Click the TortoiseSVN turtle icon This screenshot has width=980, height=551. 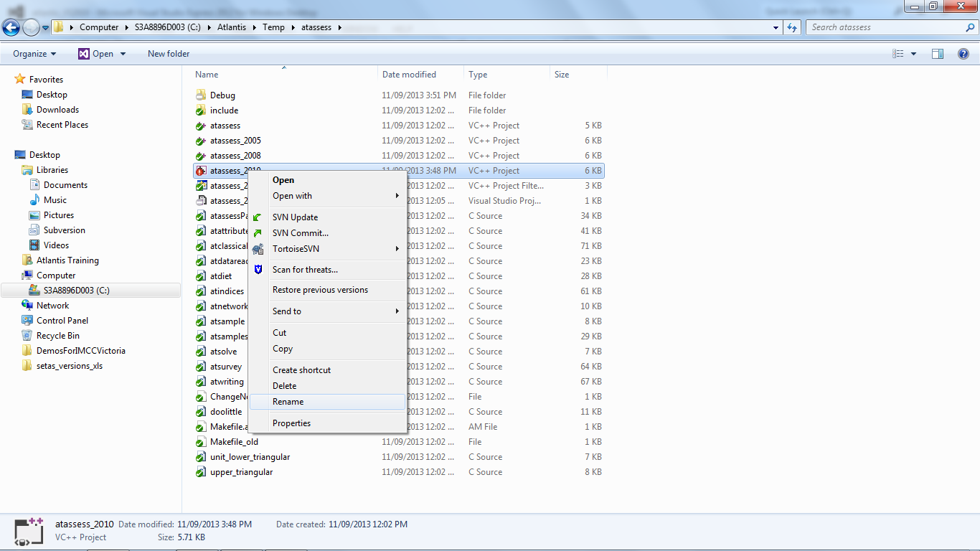(x=258, y=249)
